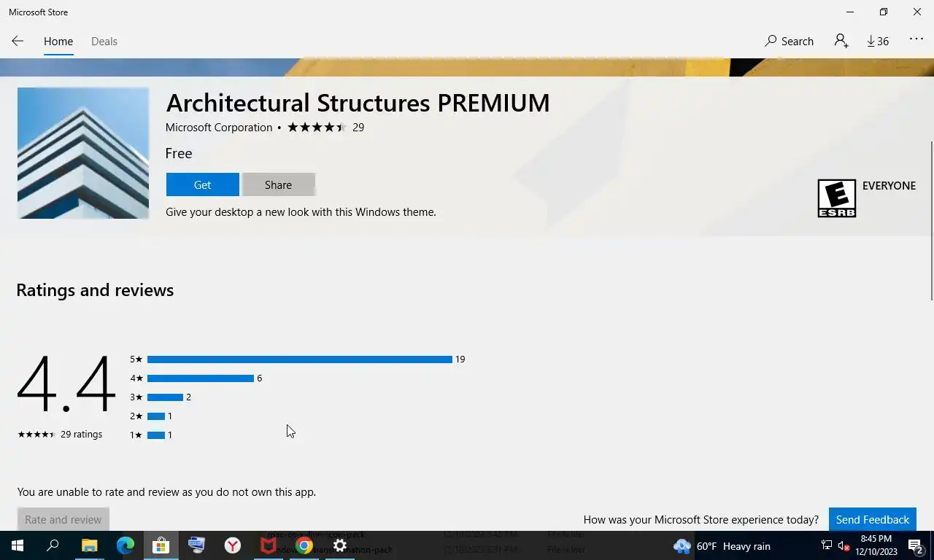Click the network status tray icon
The width and height of the screenshot is (934, 560).
[826, 545]
